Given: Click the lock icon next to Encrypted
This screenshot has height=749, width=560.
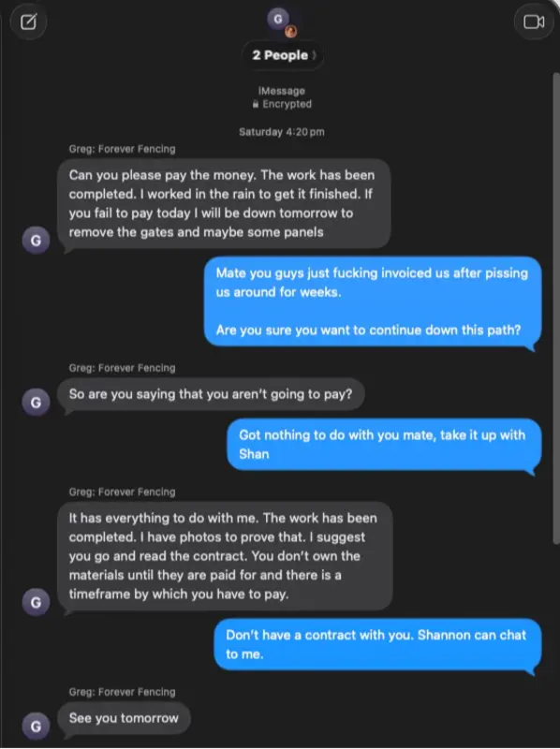Looking at the screenshot, I should pos(256,104).
